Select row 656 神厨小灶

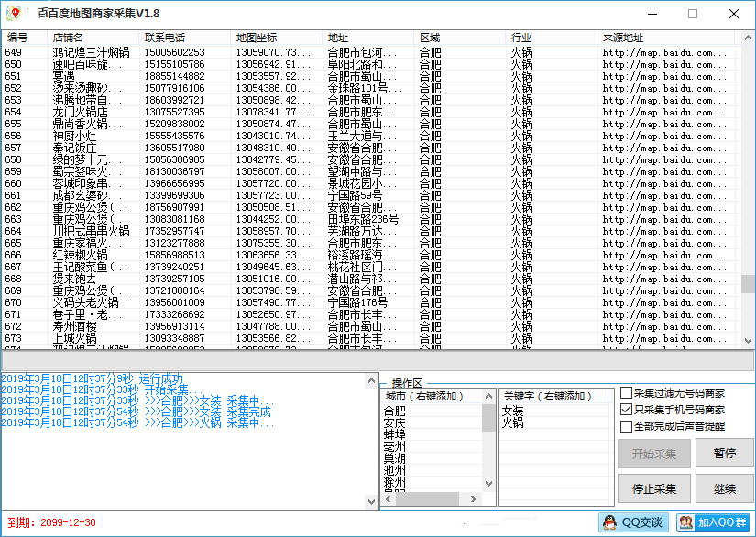click(x=369, y=136)
